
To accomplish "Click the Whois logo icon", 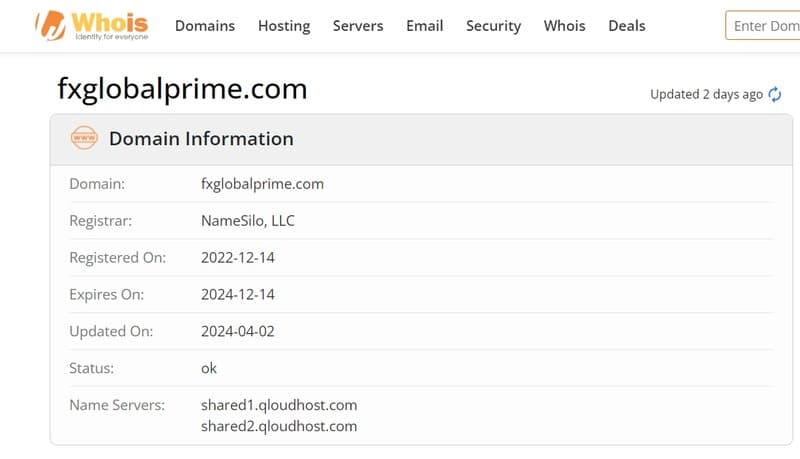I will [x=51, y=25].
